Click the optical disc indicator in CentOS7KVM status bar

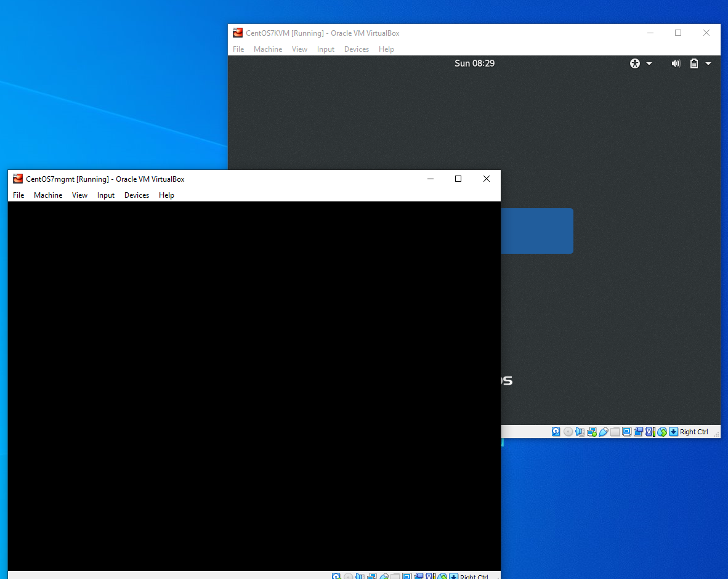(568, 432)
